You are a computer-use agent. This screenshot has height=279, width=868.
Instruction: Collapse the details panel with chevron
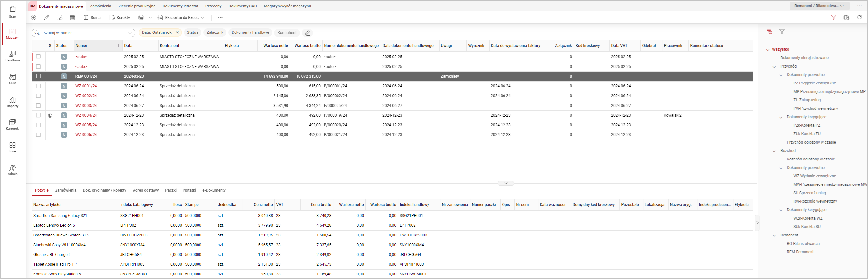(x=506, y=183)
